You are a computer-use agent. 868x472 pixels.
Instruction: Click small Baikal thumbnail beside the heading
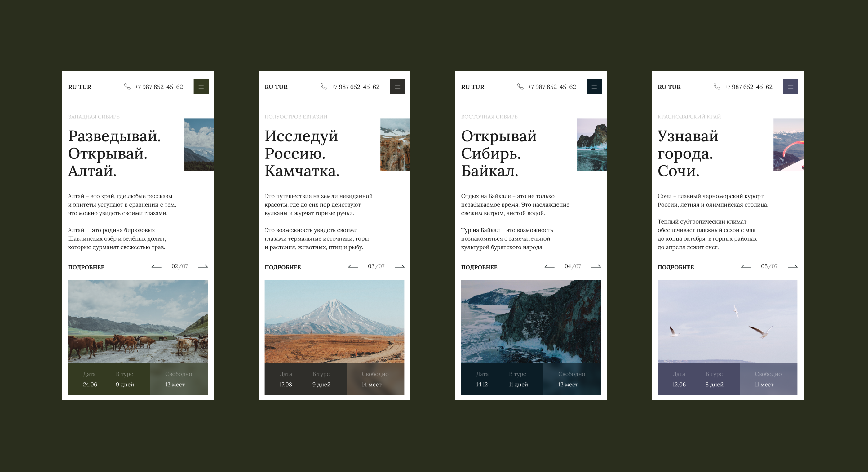tap(592, 145)
